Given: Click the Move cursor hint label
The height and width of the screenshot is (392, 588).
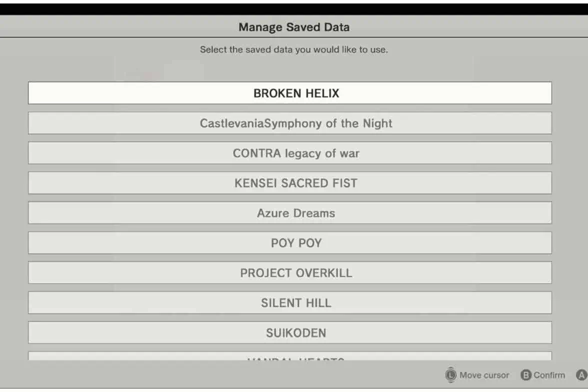Looking at the screenshot, I should pos(484,375).
